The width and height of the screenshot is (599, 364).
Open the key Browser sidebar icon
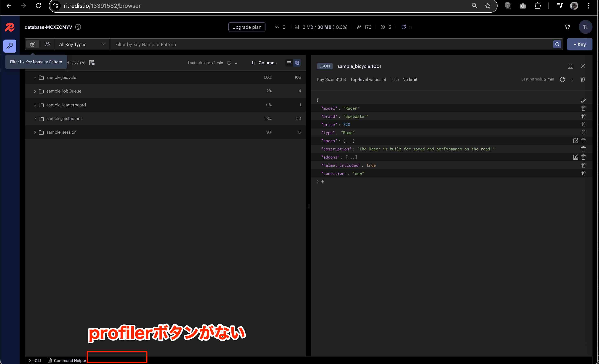(10, 46)
